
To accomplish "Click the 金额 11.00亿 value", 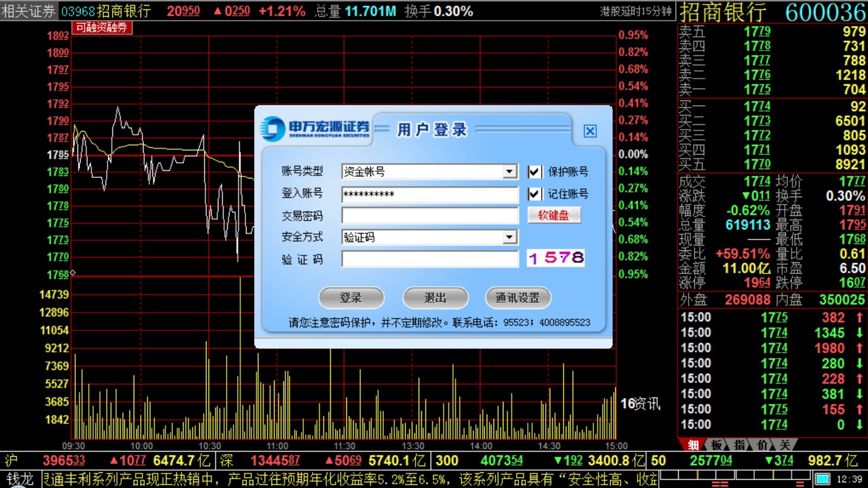I will point(746,268).
